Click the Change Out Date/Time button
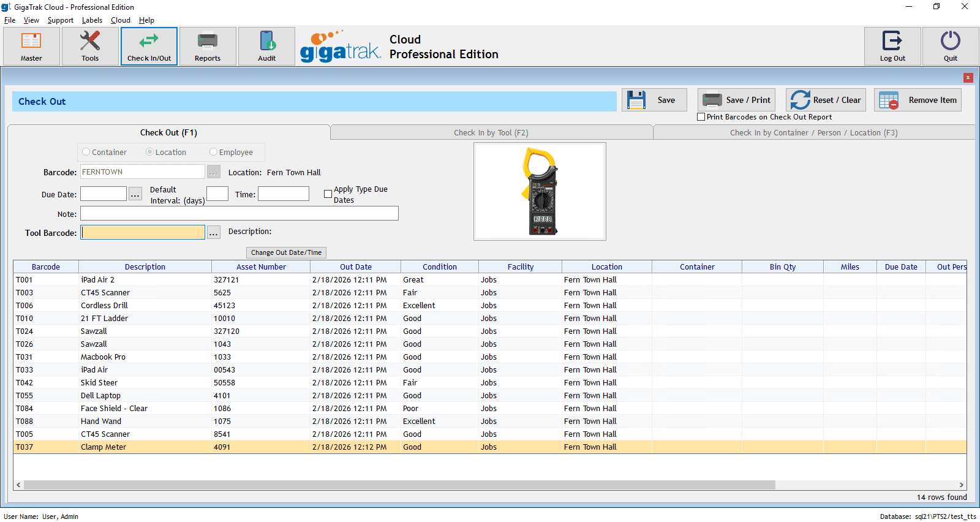The width and height of the screenshot is (980, 522). click(x=286, y=252)
